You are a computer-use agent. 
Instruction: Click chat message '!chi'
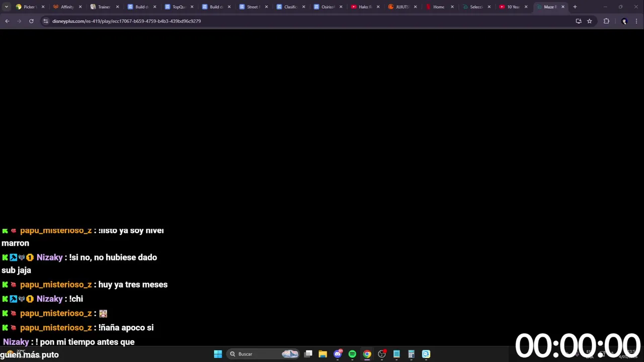(76, 299)
